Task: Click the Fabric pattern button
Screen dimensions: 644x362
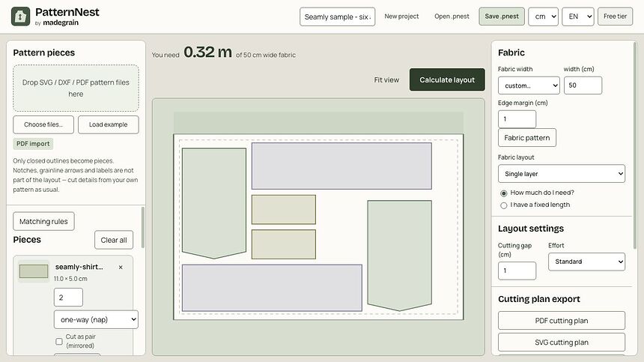Action: coord(527,138)
